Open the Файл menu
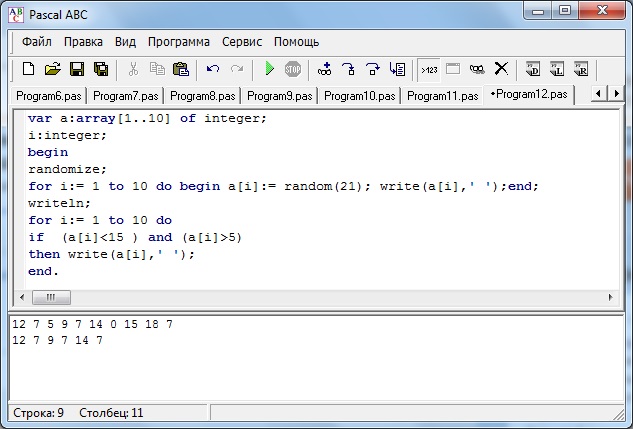The image size is (633, 429). tap(37, 42)
